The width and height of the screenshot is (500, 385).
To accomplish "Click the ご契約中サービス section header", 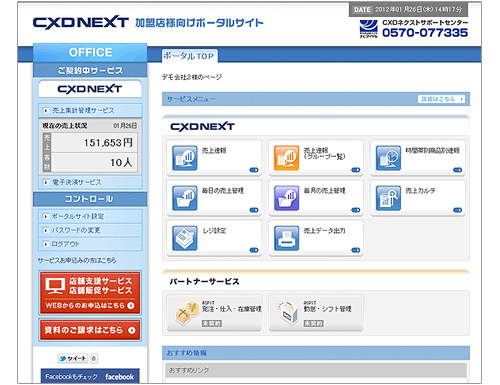I will tap(90, 70).
